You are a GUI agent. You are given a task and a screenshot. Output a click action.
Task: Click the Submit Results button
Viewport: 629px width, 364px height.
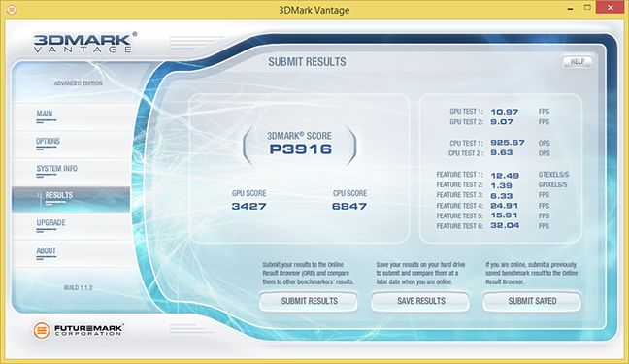309,301
